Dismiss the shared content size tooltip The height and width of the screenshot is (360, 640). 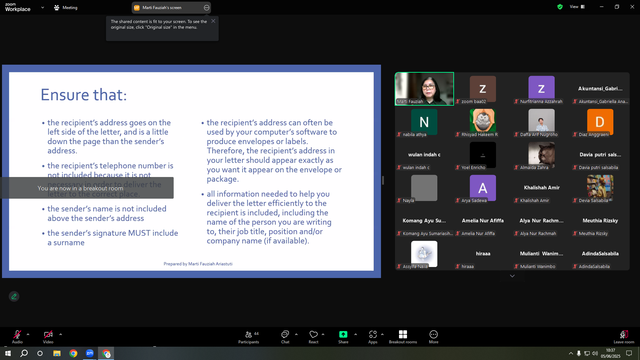(213, 21)
